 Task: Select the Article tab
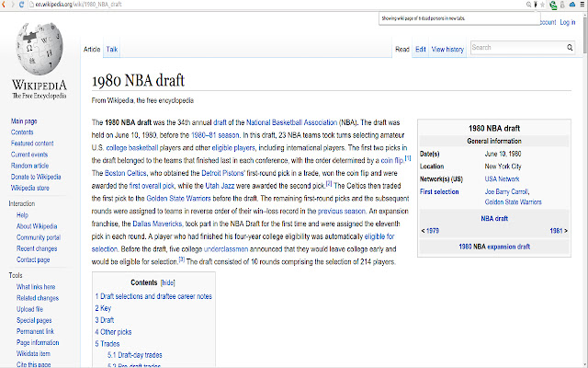(x=92, y=49)
